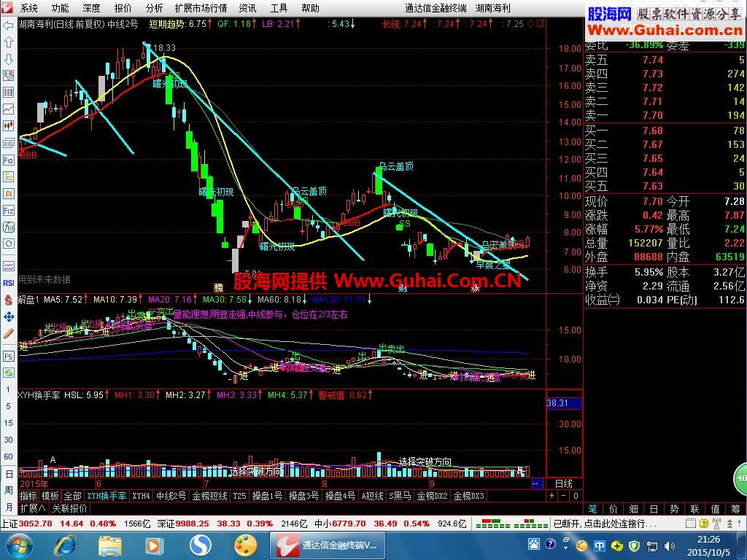This screenshot has width=747, height=560.
Task: Open the 关联报价 tab
Action: point(69,508)
